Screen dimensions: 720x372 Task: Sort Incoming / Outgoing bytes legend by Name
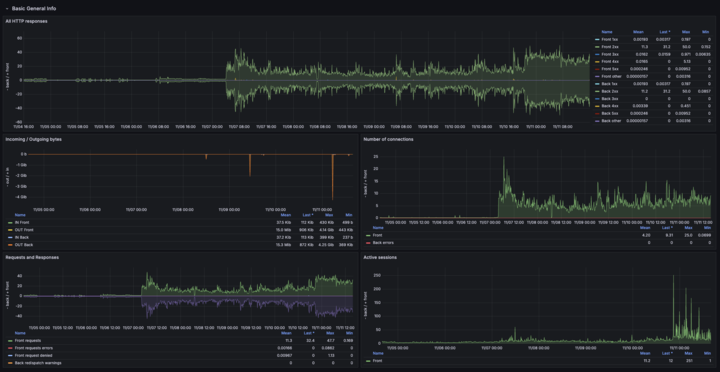pyautogui.click(x=20, y=215)
